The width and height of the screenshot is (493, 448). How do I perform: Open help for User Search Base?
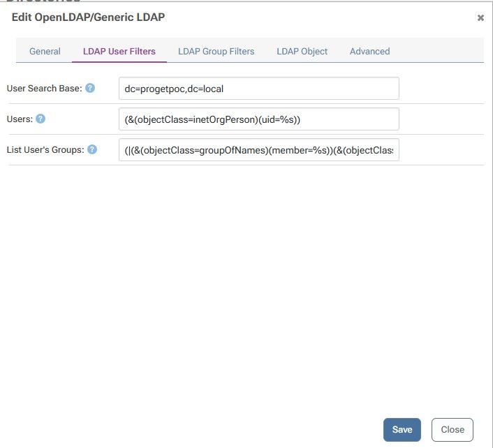(90, 88)
